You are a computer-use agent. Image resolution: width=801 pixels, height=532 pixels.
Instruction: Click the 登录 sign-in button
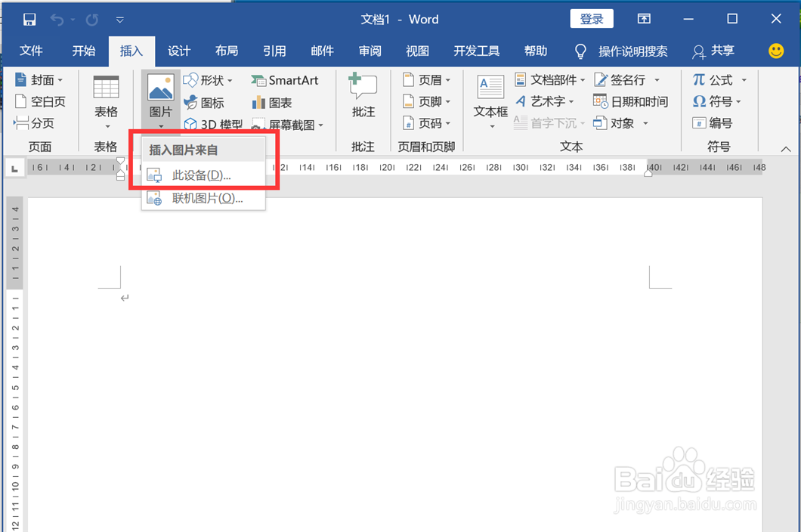(x=592, y=18)
